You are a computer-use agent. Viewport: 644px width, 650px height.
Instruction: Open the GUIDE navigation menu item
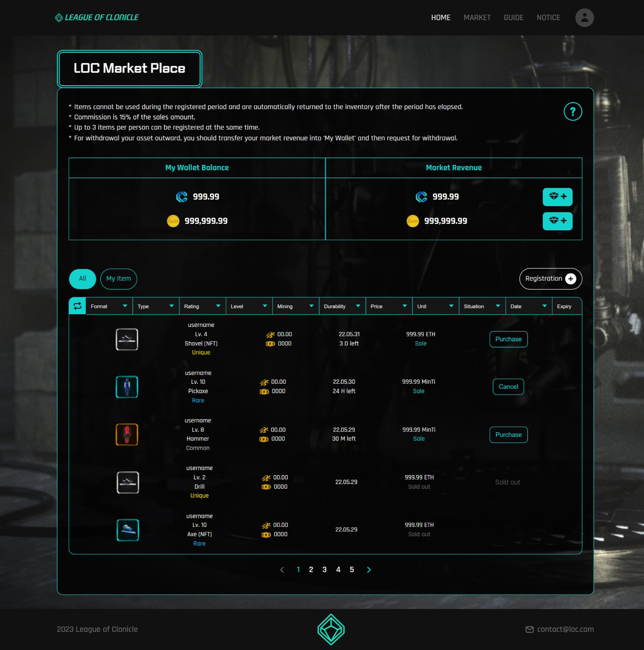pyautogui.click(x=513, y=17)
